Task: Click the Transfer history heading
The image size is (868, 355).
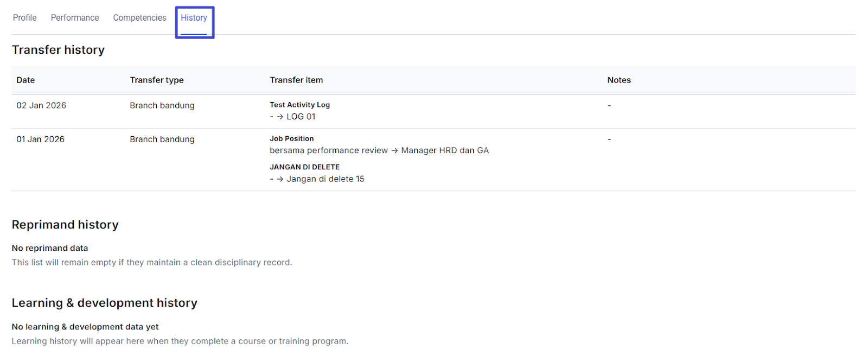Action: [x=58, y=50]
